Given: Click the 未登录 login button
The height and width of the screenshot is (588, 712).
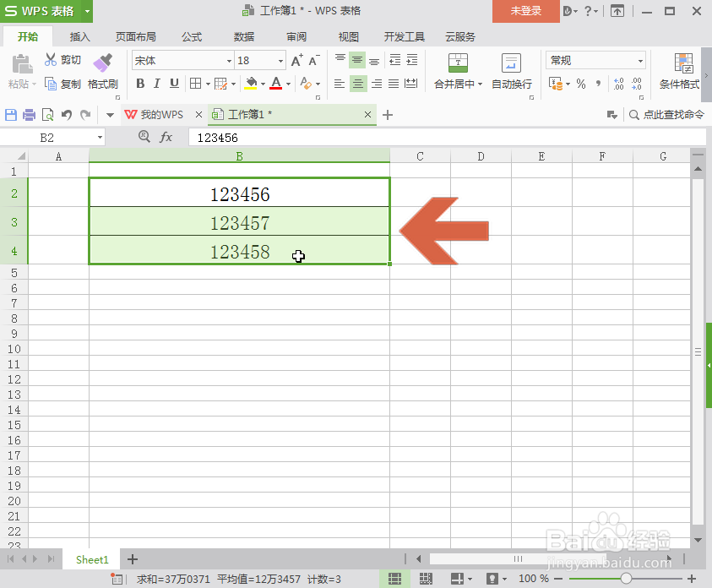Looking at the screenshot, I should (526, 11).
